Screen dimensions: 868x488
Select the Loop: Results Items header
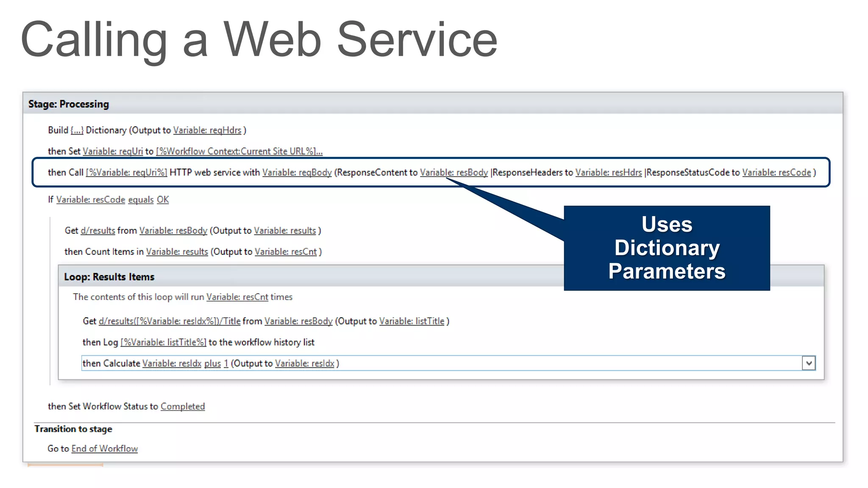pos(441,276)
